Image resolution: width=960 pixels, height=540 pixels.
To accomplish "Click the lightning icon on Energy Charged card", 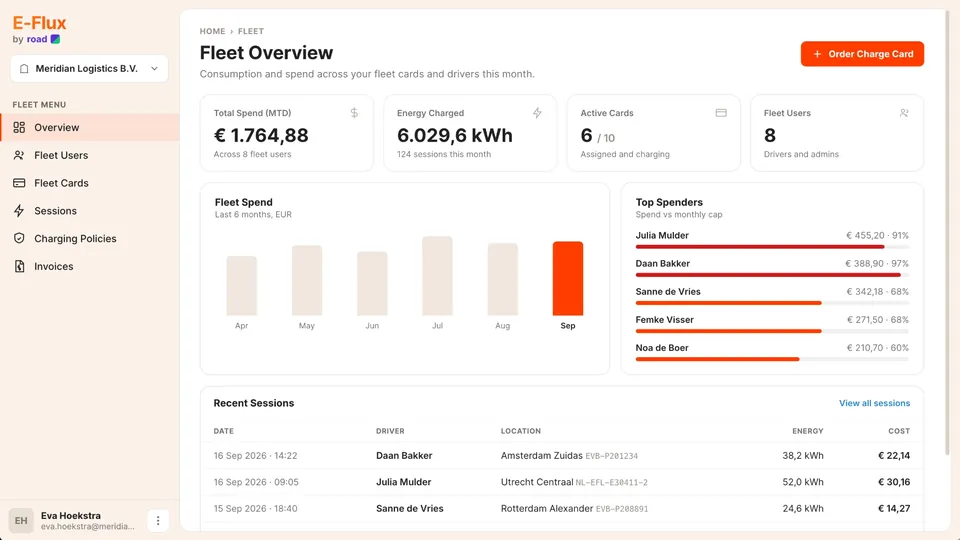I will (537, 113).
